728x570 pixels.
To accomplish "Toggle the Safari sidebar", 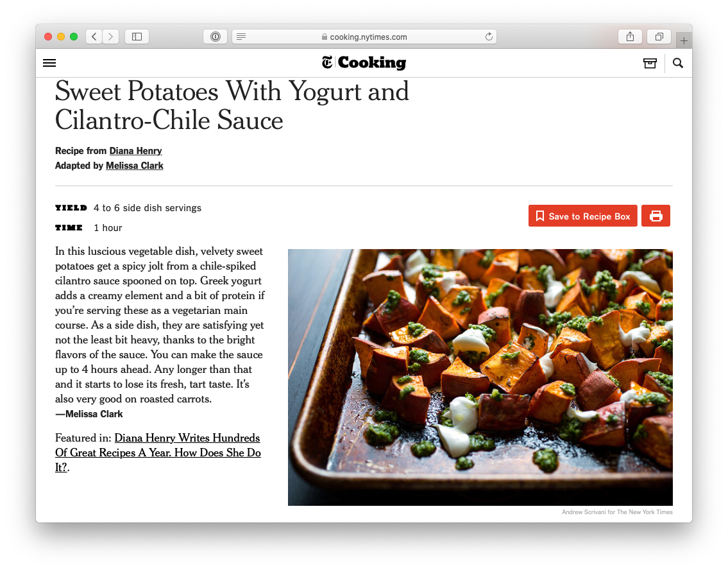I will tap(137, 37).
